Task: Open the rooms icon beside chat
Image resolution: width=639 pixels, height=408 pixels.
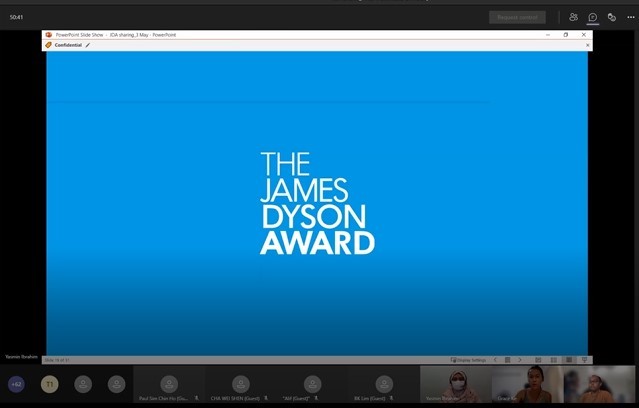Action: click(x=612, y=17)
